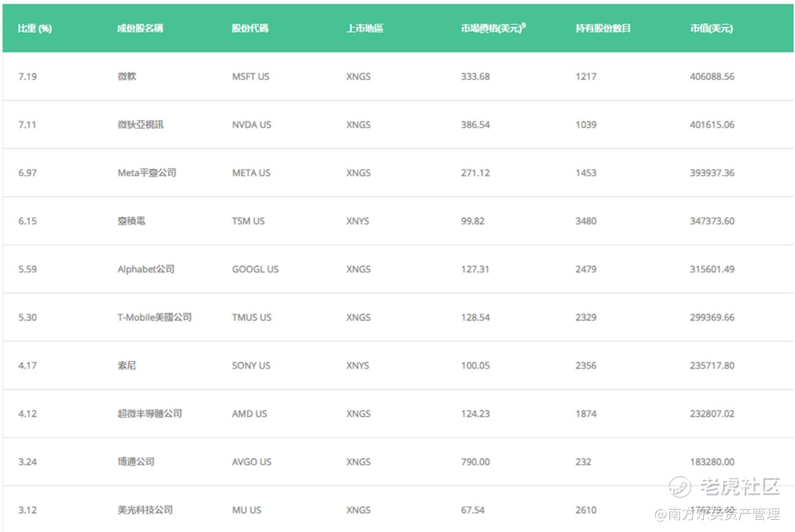Click the price 271.12
Image resolution: width=795 pixels, height=532 pixels.
pyautogui.click(x=476, y=173)
